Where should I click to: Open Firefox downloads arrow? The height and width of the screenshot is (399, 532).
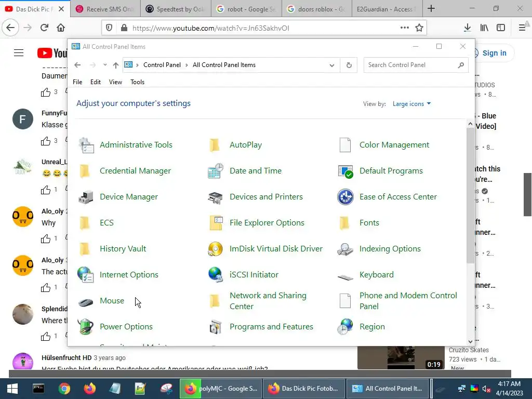467,28
